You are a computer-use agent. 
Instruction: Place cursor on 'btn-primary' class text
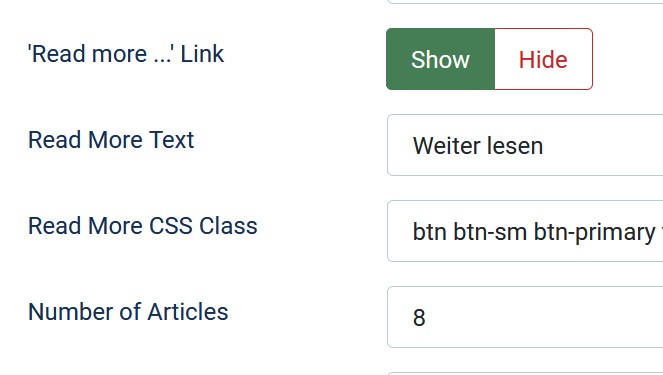click(594, 232)
